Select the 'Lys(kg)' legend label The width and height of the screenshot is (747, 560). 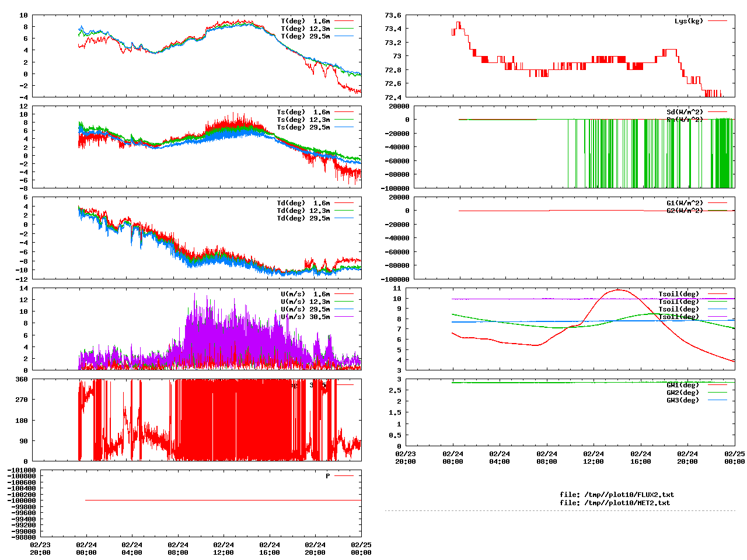(689, 21)
